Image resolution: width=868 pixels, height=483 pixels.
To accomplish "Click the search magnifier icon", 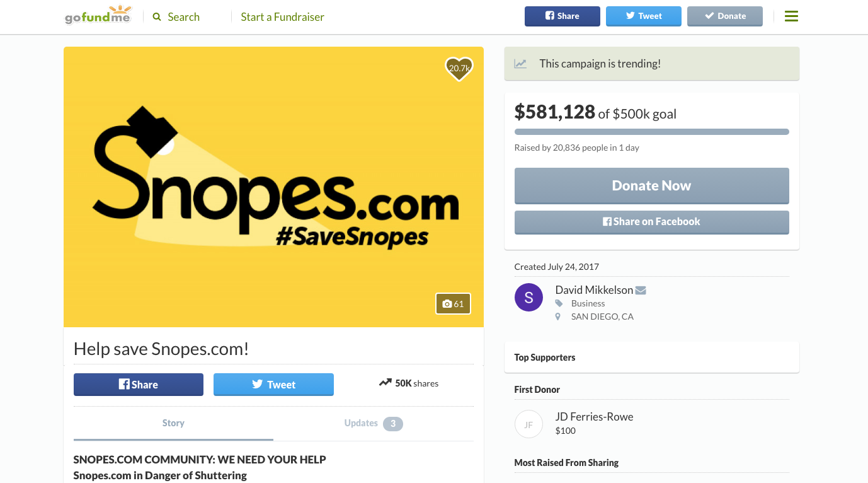I will [x=157, y=17].
